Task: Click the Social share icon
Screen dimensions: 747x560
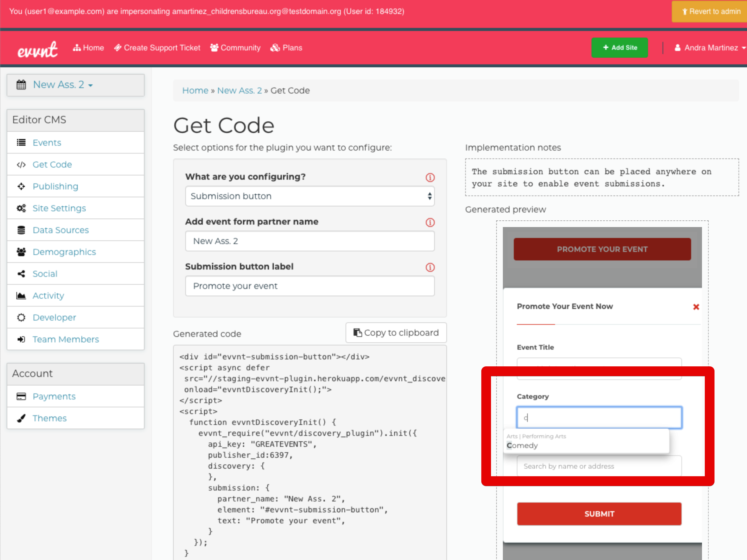Action: (x=21, y=274)
